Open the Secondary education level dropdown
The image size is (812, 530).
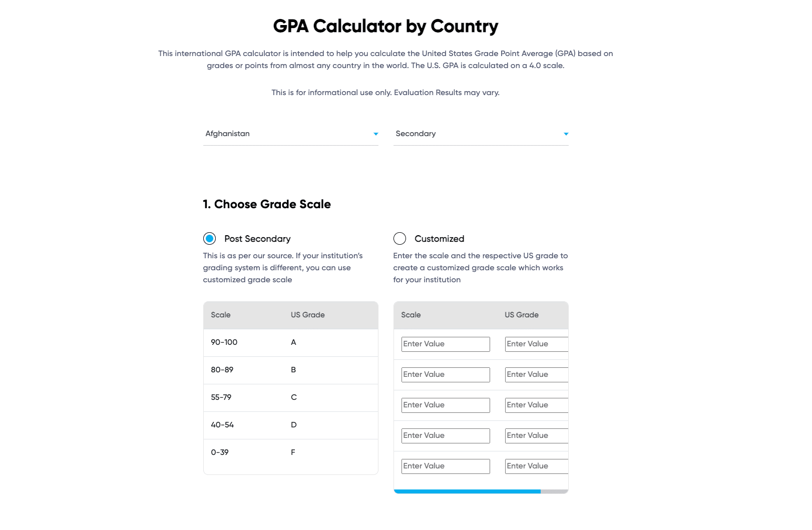[x=481, y=134]
